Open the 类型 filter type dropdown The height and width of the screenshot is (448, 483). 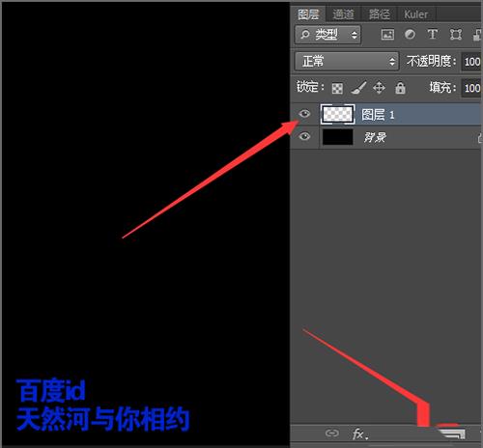coord(327,35)
